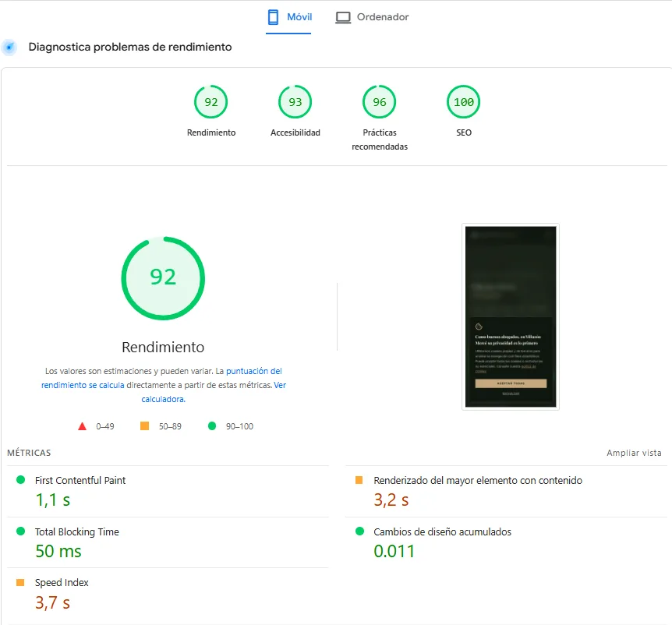Click the green circle 90–100 legend icon
This screenshot has width=672, height=625.
(x=212, y=425)
